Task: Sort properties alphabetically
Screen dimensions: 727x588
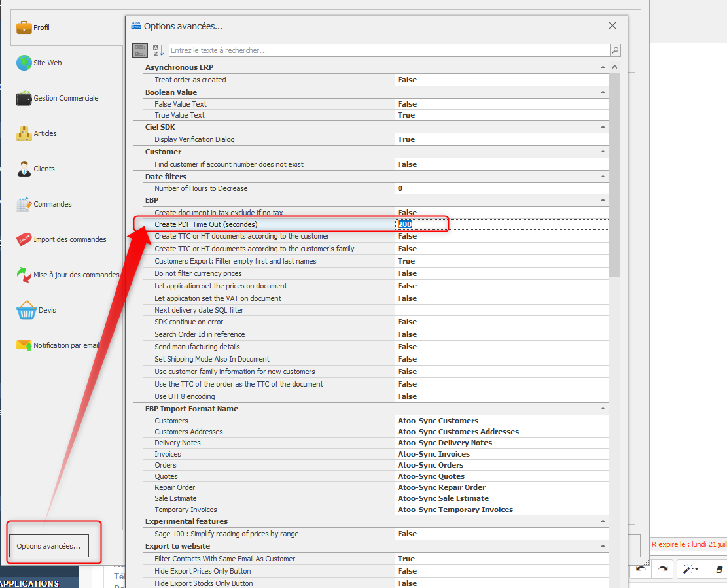Action: 158,50
